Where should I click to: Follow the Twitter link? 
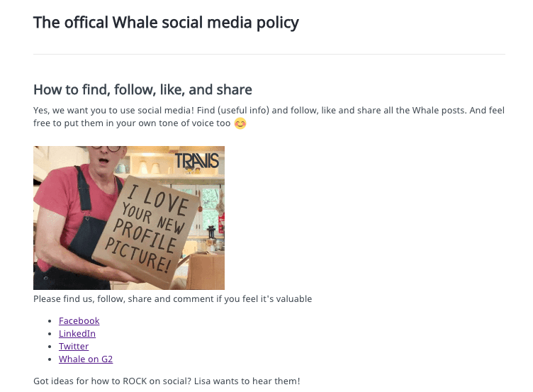(74, 347)
